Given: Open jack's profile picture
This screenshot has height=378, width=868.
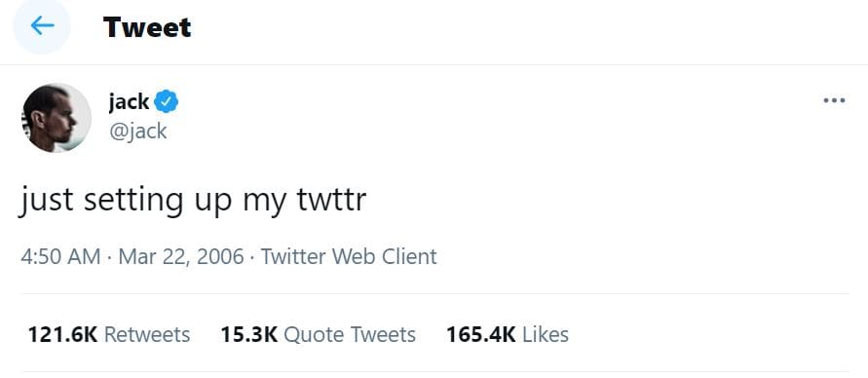Looking at the screenshot, I should pos(57,118).
